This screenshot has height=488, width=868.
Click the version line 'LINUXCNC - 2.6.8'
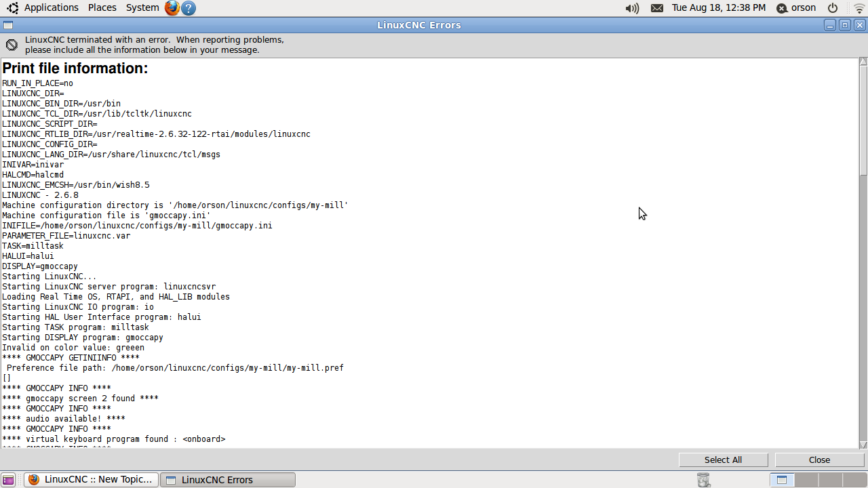click(40, 195)
